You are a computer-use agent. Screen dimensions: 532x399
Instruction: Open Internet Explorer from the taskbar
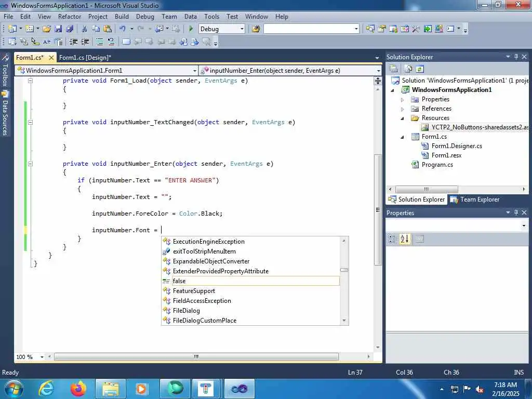pyautogui.click(x=46, y=389)
